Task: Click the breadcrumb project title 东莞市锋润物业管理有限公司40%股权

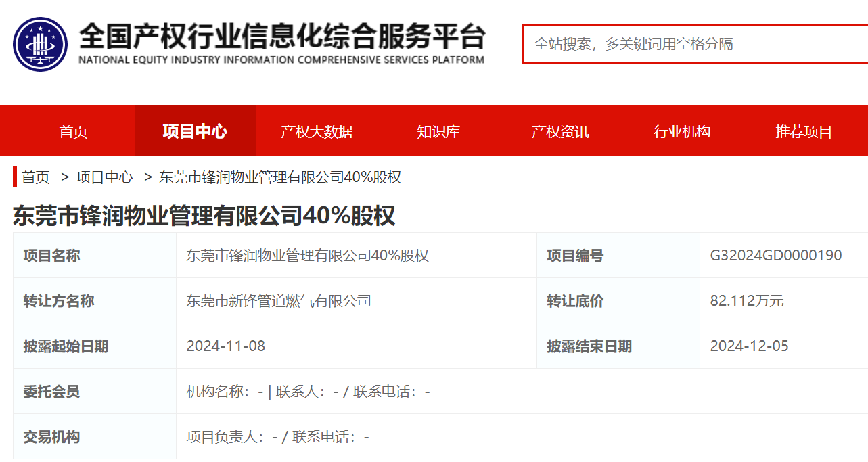Action: point(280,177)
